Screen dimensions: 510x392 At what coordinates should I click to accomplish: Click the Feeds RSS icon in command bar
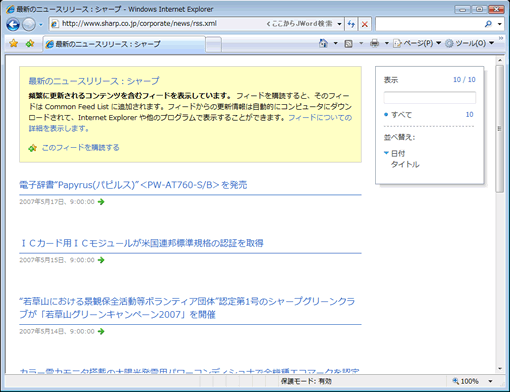(348, 43)
